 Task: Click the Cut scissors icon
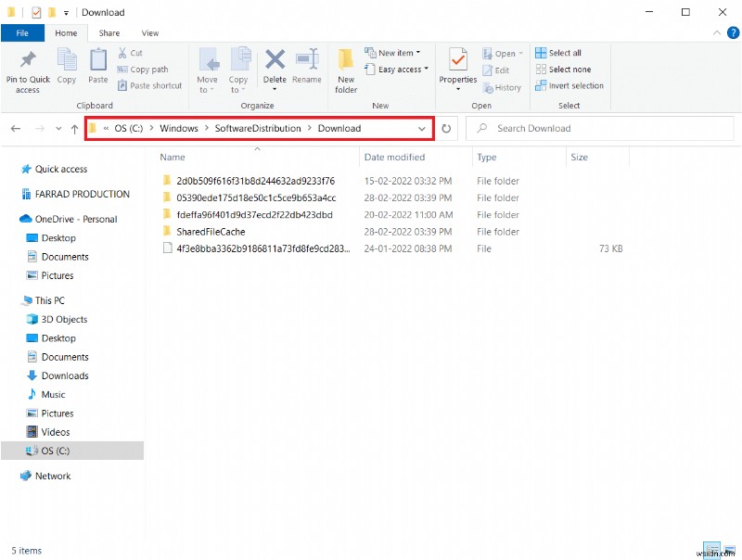pyautogui.click(x=122, y=53)
